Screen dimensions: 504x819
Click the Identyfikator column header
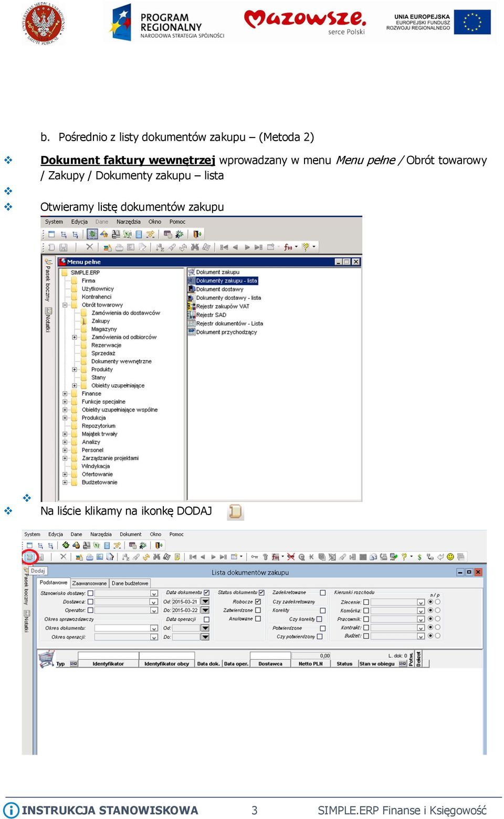108,664
